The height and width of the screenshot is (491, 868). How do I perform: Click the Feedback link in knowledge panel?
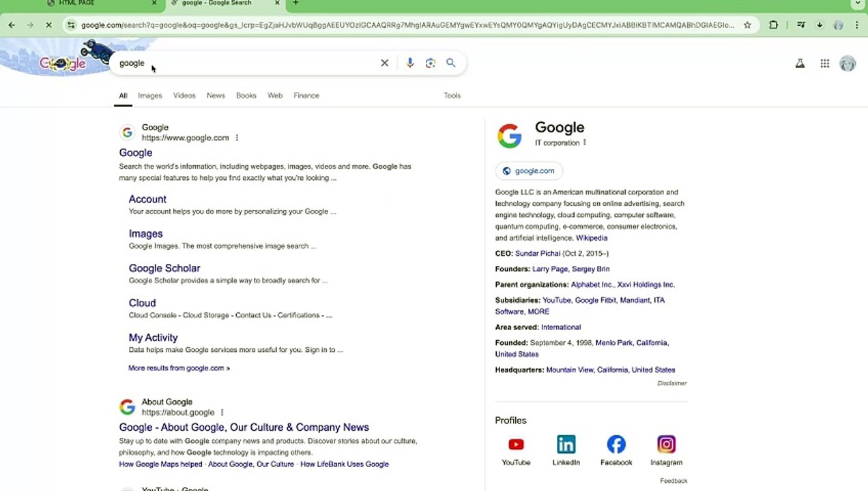point(674,481)
